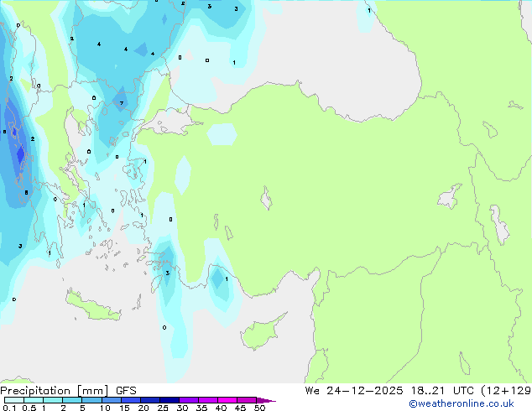
Task: Click the legend label '50'
Action: pyautogui.click(x=259, y=408)
